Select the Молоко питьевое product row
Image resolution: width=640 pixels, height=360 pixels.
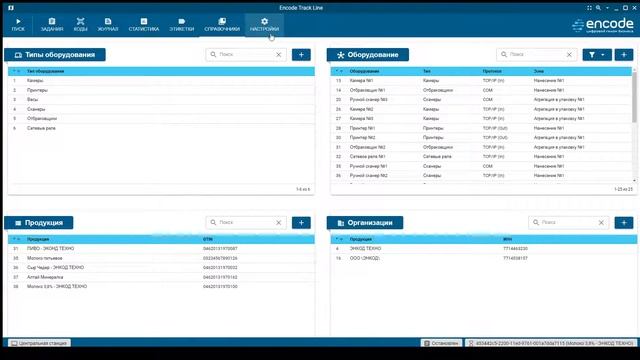pyautogui.click(x=161, y=258)
